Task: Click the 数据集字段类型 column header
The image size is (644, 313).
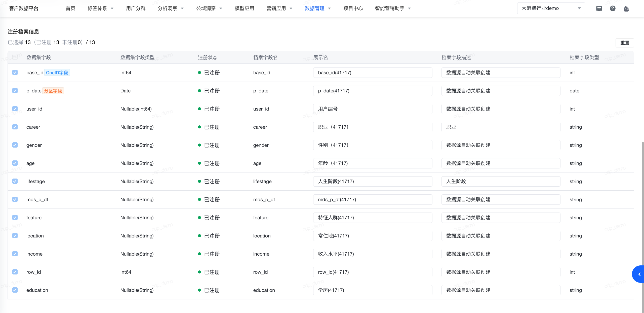Action: pos(137,57)
